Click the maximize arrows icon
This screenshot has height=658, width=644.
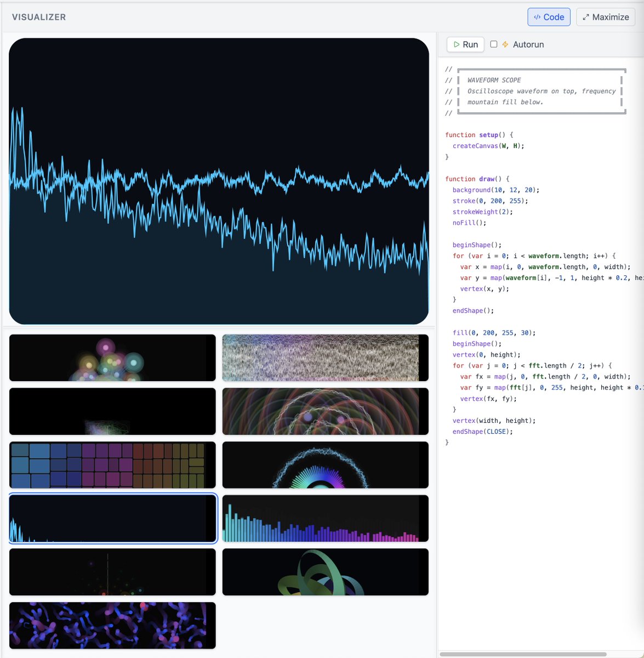coord(586,17)
